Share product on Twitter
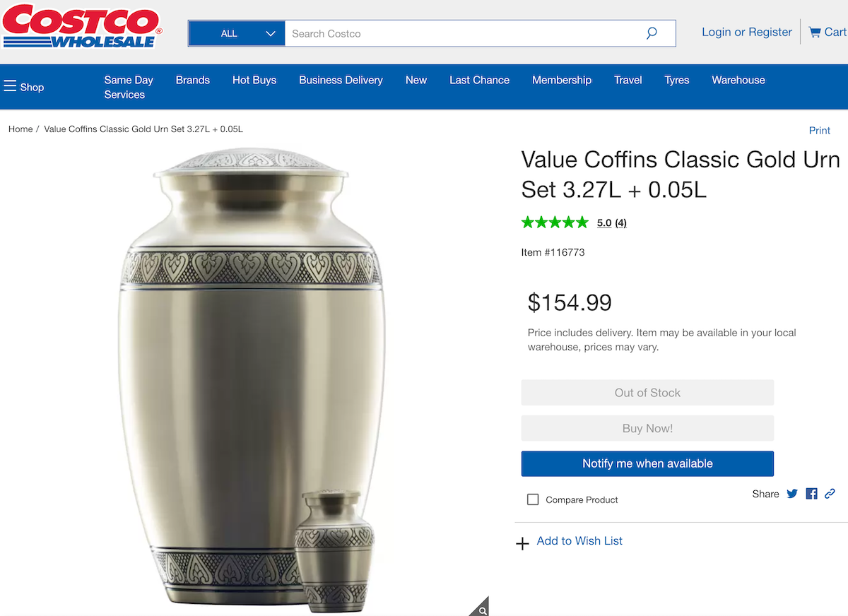 coord(792,494)
